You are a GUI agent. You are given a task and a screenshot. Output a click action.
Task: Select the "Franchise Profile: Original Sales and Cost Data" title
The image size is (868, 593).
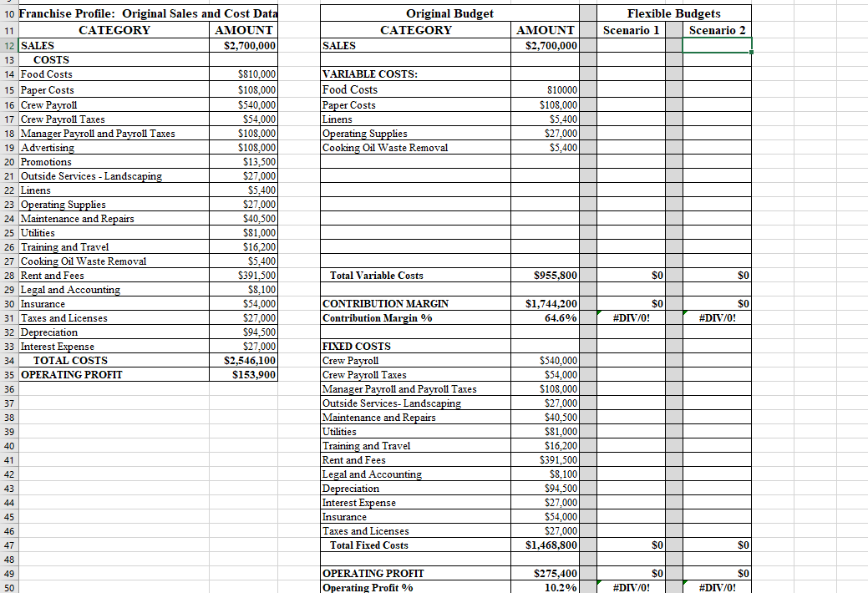point(149,13)
